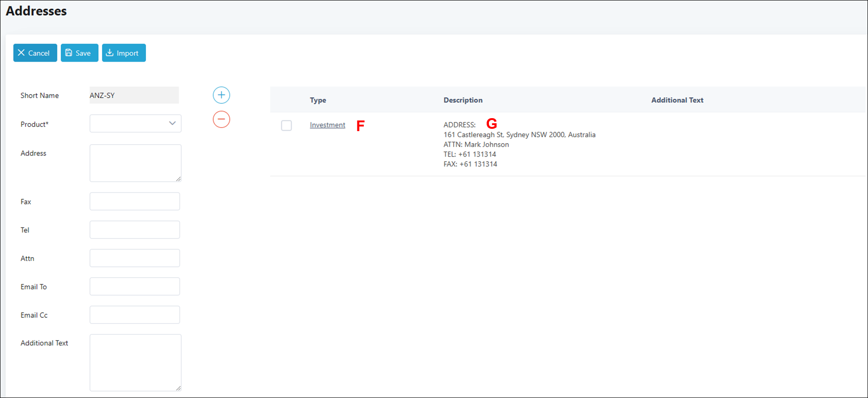Expand the Product dropdown
The image size is (868, 398).
point(135,124)
